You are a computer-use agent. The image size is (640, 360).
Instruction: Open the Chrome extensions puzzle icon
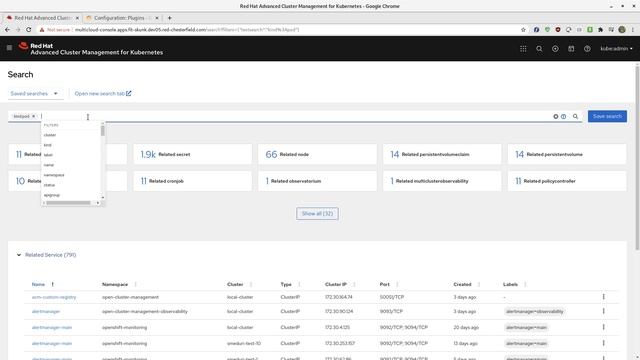pyautogui.click(x=600, y=29)
